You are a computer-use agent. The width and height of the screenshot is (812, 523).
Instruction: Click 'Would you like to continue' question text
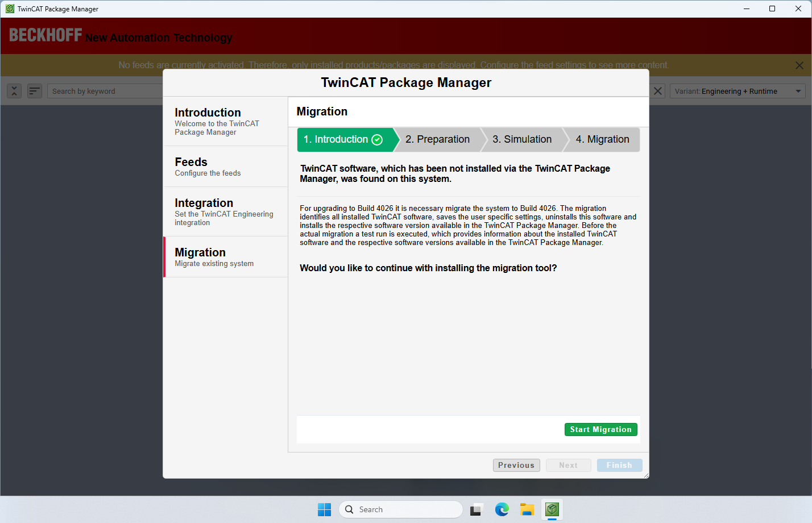(x=428, y=268)
